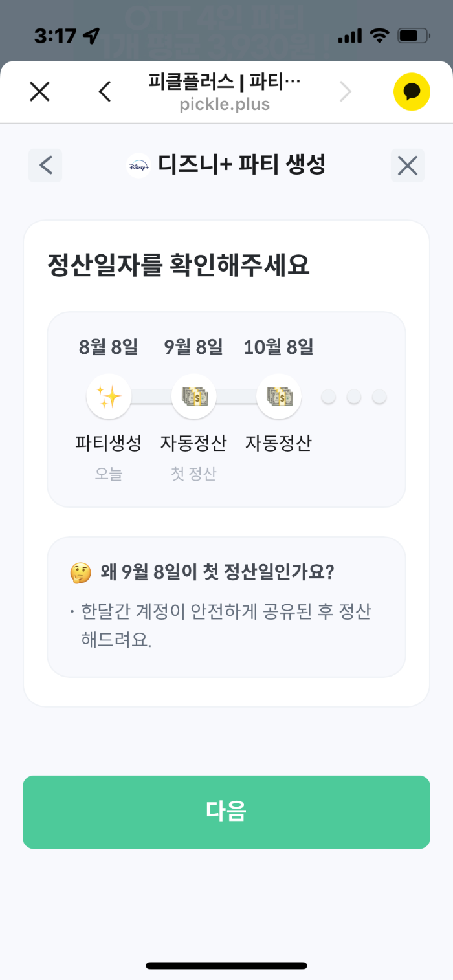The width and height of the screenshot is (453, 980).
Task: Tap the money icon under 9월 8일
Action: [x=193, y=395]
